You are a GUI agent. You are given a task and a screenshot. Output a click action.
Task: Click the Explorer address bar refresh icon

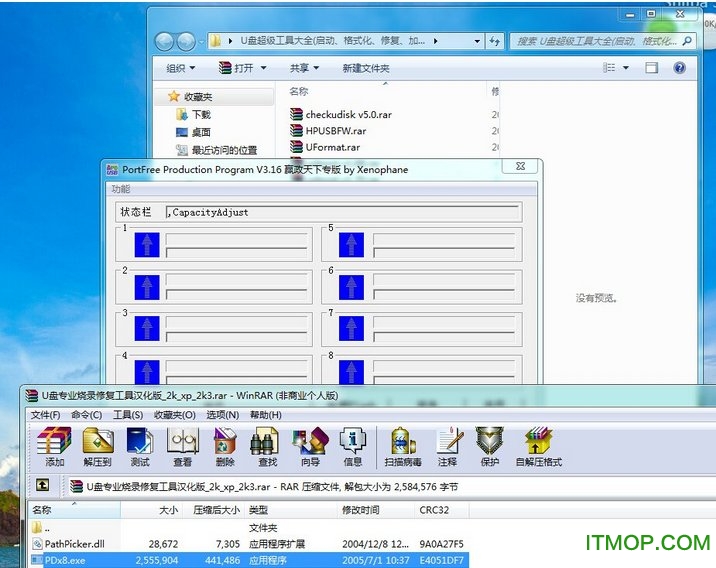pos(495,42)
